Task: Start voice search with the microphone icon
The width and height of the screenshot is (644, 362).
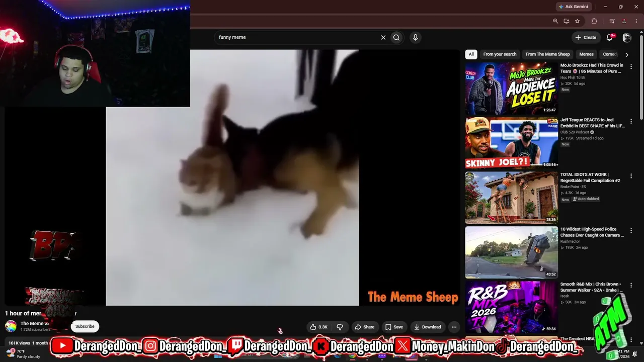Action: click(x=415, y=37)
